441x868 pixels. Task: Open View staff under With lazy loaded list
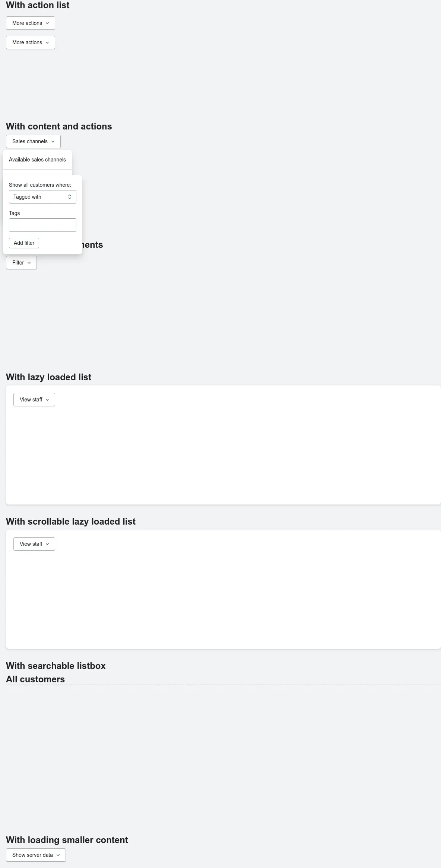[x=34, y=400]
